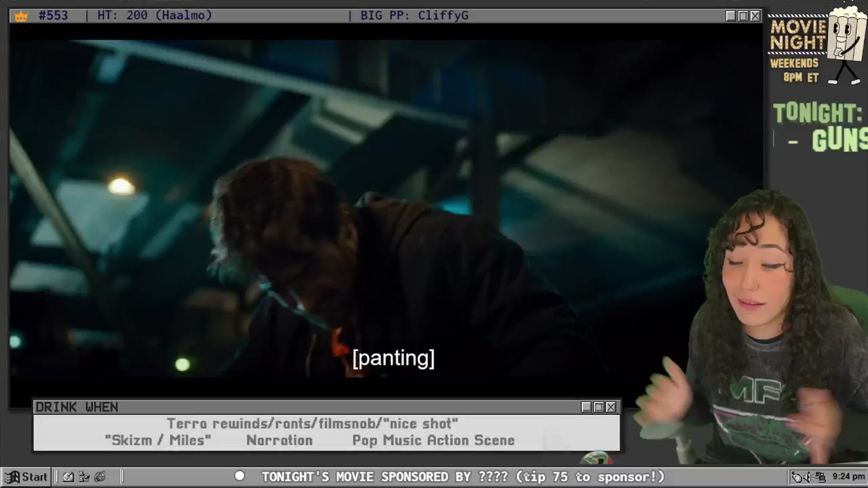
Task: Click the "HT: 200 (Haalmo)" title text
Action: (155, 15)
